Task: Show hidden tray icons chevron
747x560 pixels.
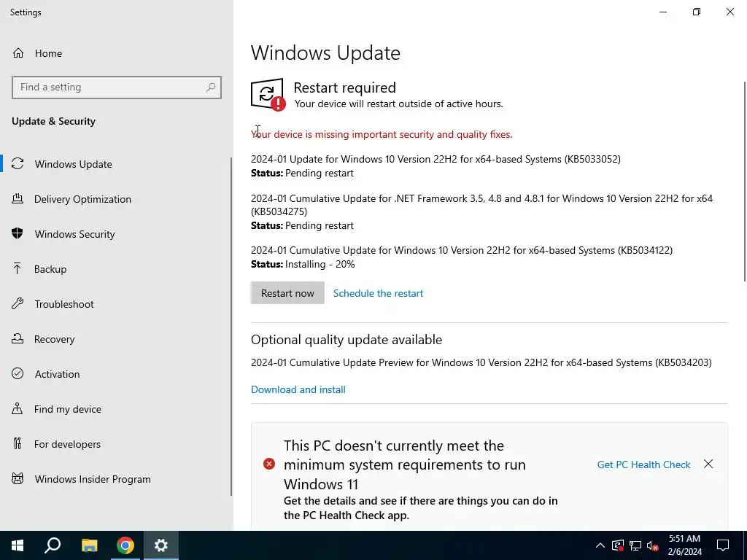Action: (600, 545)
